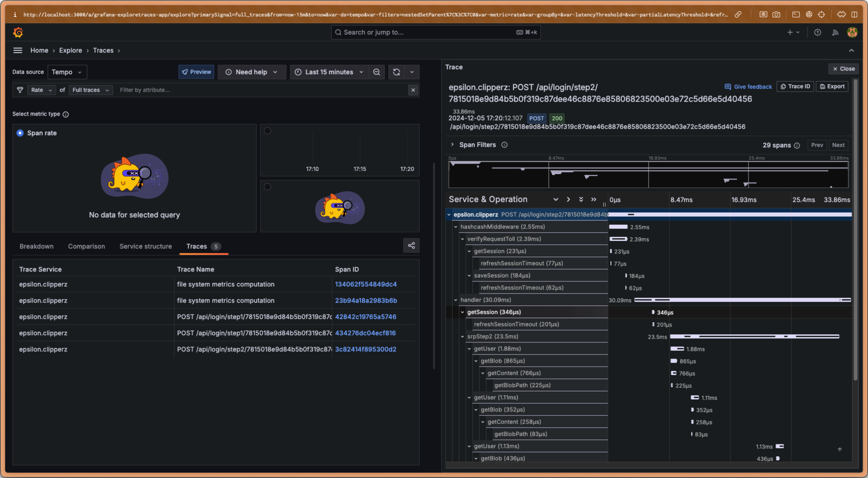Click the Prev span button
Screen dimensions: 868x478
[x=817, y=145]
